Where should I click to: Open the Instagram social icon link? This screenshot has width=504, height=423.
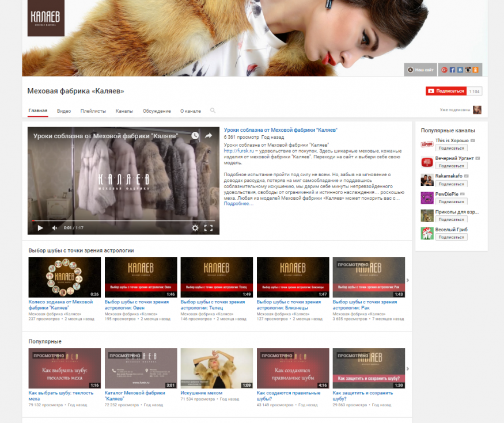tap(468, 70)
